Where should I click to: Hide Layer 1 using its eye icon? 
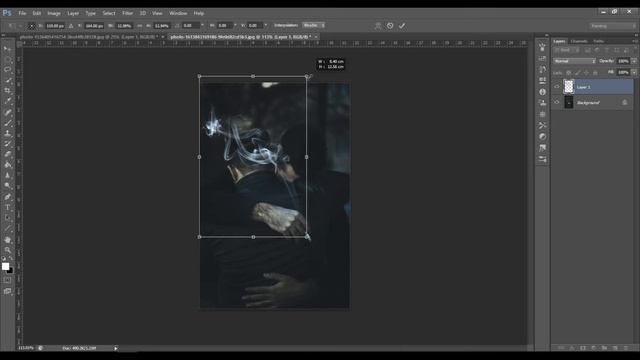pyautogui.click(x=557, y=87)
